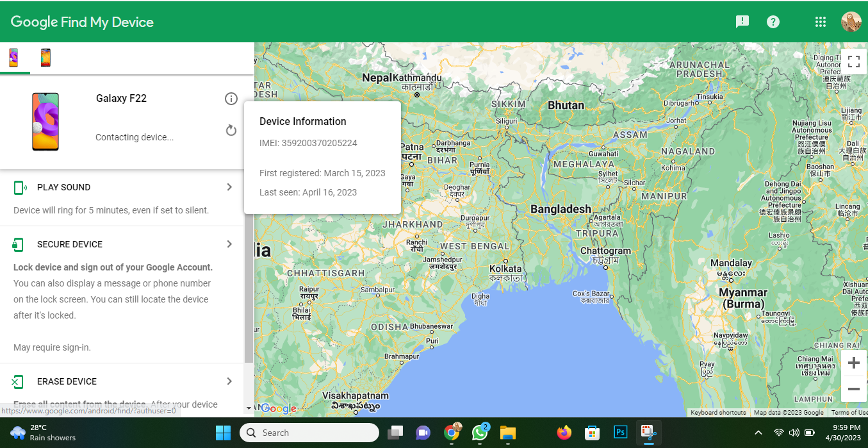Open the battery status tray icon
868x448 pixels.
coord(810,433)
